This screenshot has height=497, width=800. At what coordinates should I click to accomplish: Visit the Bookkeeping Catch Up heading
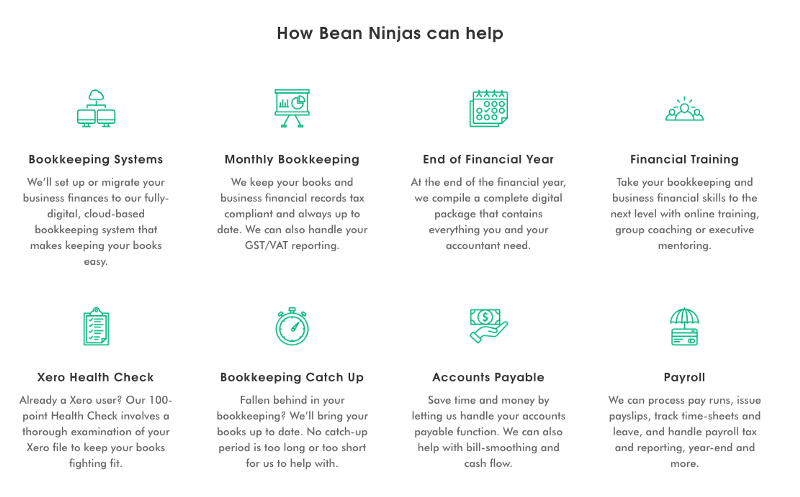[292, 377]
